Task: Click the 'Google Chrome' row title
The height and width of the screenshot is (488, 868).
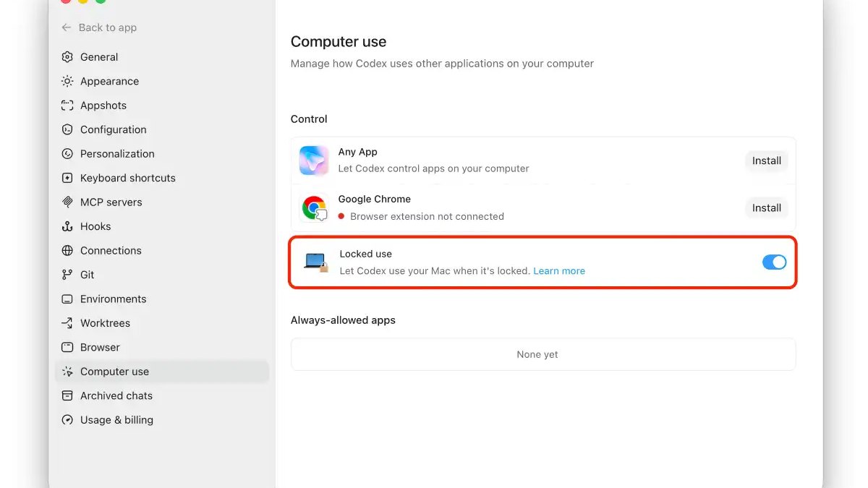Action: pyautogui.click(x=374, y=199)
